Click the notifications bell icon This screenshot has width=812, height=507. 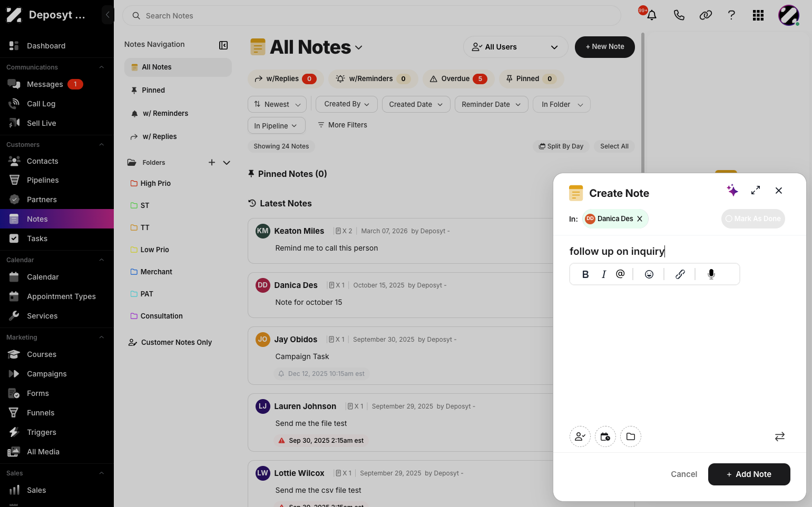point(652,15)
